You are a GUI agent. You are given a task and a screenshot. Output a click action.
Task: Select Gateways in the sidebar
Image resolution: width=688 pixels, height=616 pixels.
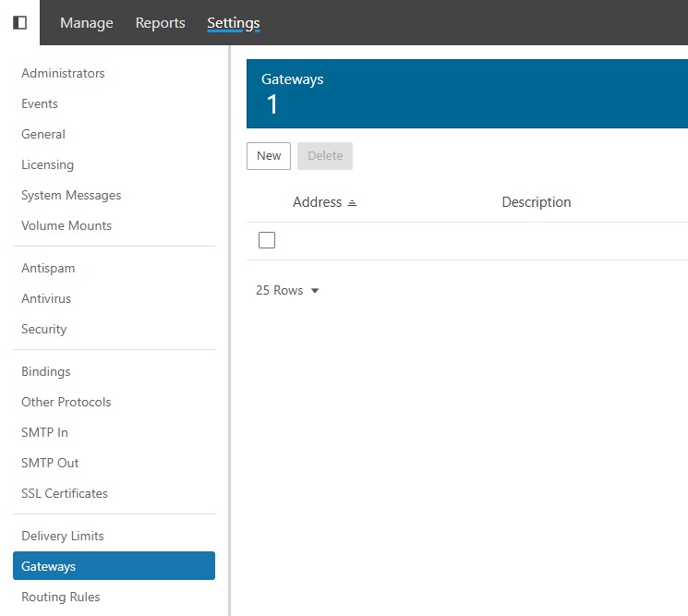(x=115, y=566)
